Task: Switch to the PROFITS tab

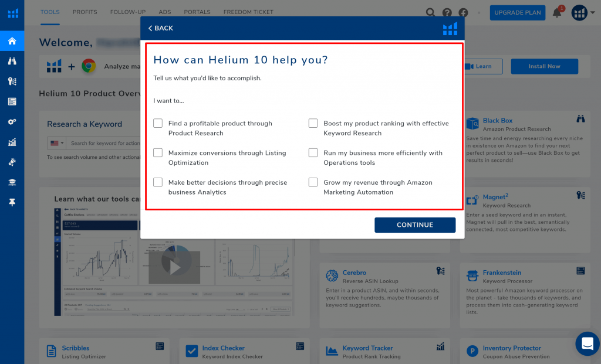Action: [x=85, y=12]
